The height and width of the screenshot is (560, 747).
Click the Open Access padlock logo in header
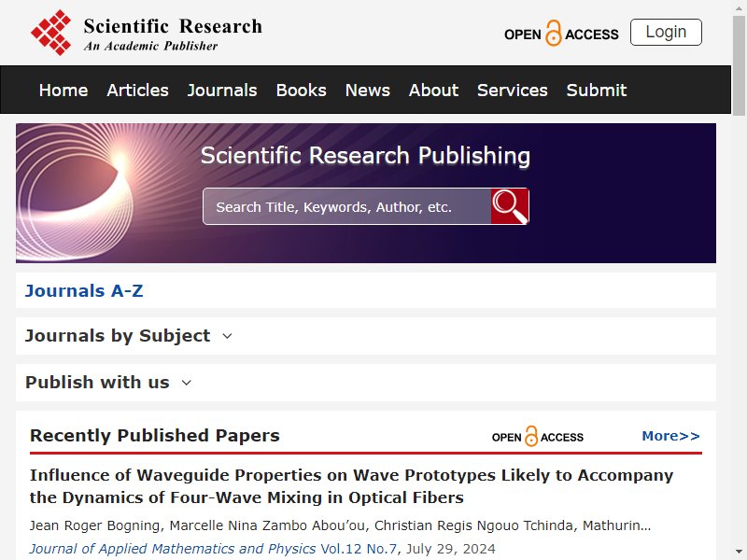tap(561, 34)
